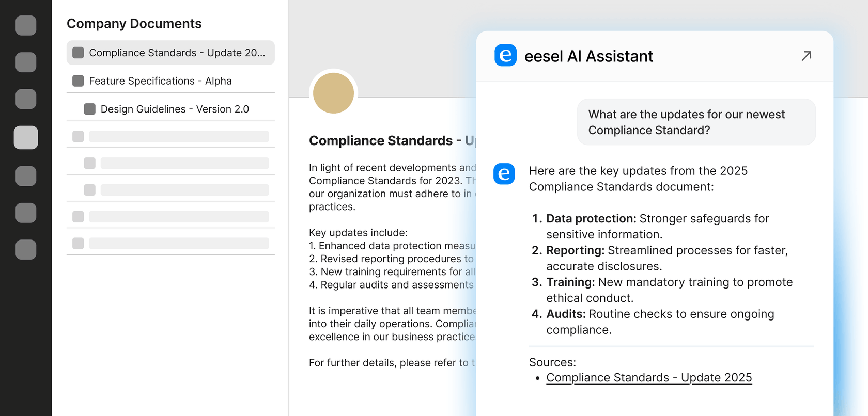Click eesel avatar beside the assistant's response

tap(504, 174)
